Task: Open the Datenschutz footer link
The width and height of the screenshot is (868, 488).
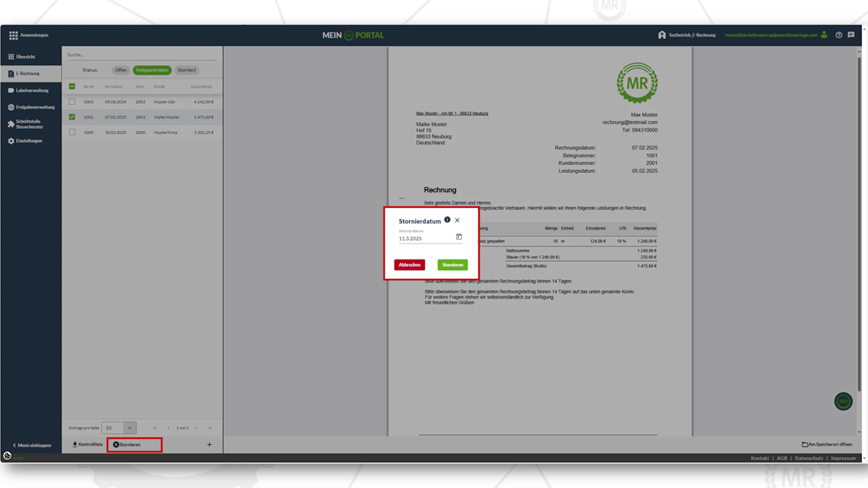Action: [809, 458]
